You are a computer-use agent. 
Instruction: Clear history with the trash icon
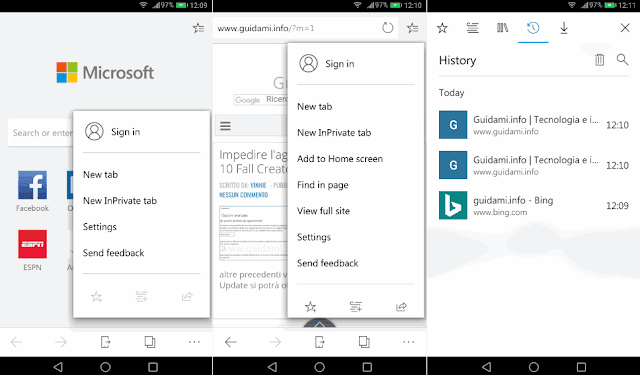click(x=600, y=60)
